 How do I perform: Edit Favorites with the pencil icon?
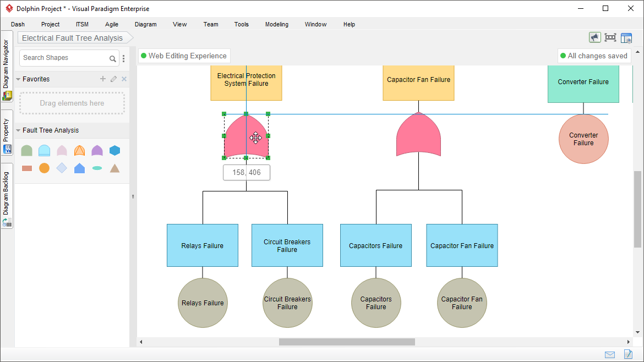[x=114, y=79]
